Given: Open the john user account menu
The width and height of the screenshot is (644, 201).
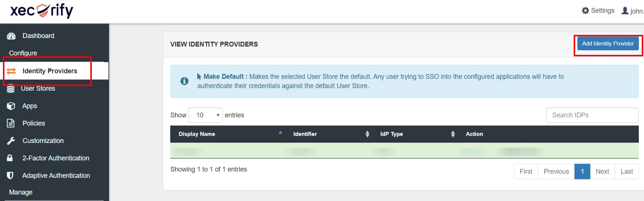Looking at the screenshot, I should [633, 11].
